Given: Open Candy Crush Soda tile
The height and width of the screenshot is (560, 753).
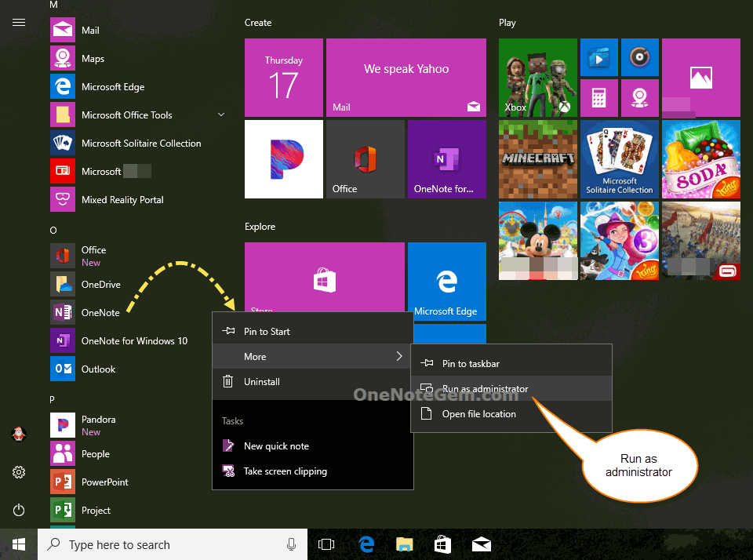Looking at the screenshot, I should [700, 159].
